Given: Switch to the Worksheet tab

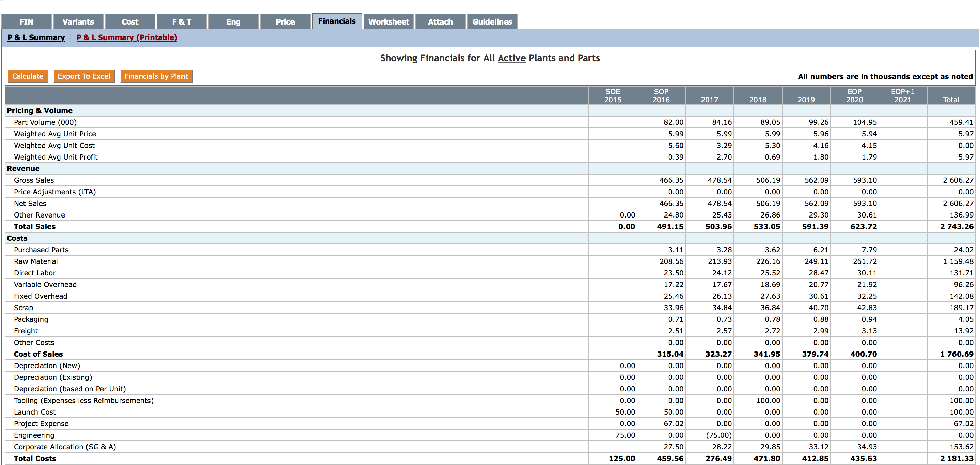Looking at the screenshot, I should click(x=389, y=22).
